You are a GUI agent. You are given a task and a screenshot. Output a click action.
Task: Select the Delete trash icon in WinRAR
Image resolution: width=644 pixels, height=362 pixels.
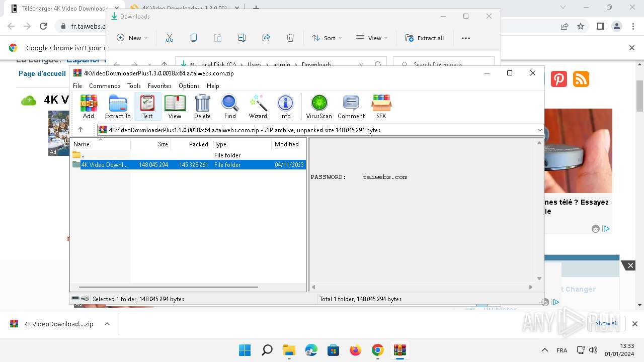point(202,107)
